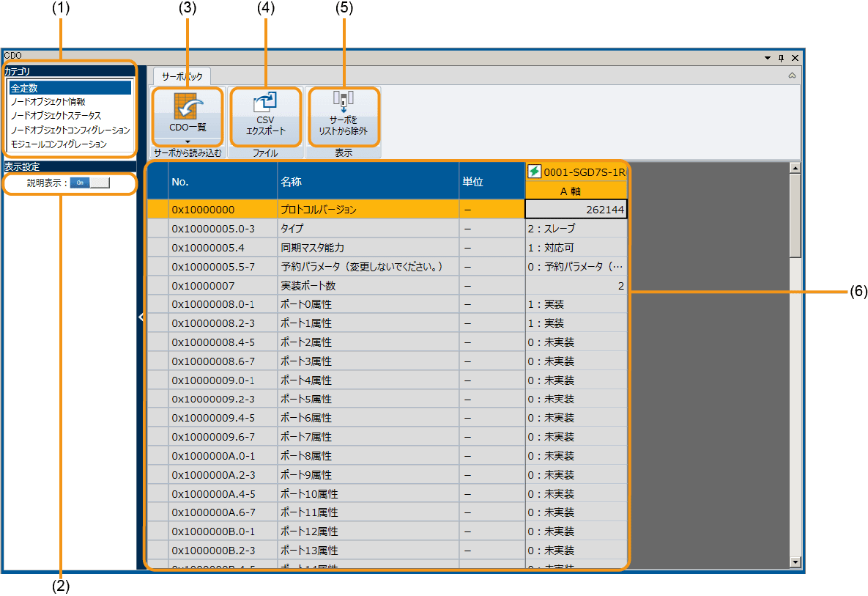Open the dropdown arrow under CDO一覧
The width and height of the screenshot is (868, 596).
point(188,141)
